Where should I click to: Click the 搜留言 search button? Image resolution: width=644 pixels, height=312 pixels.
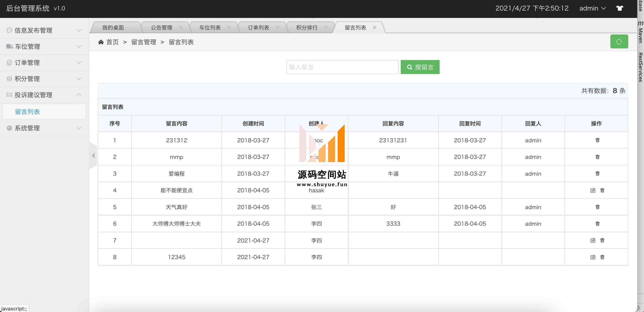click(420, 67)
